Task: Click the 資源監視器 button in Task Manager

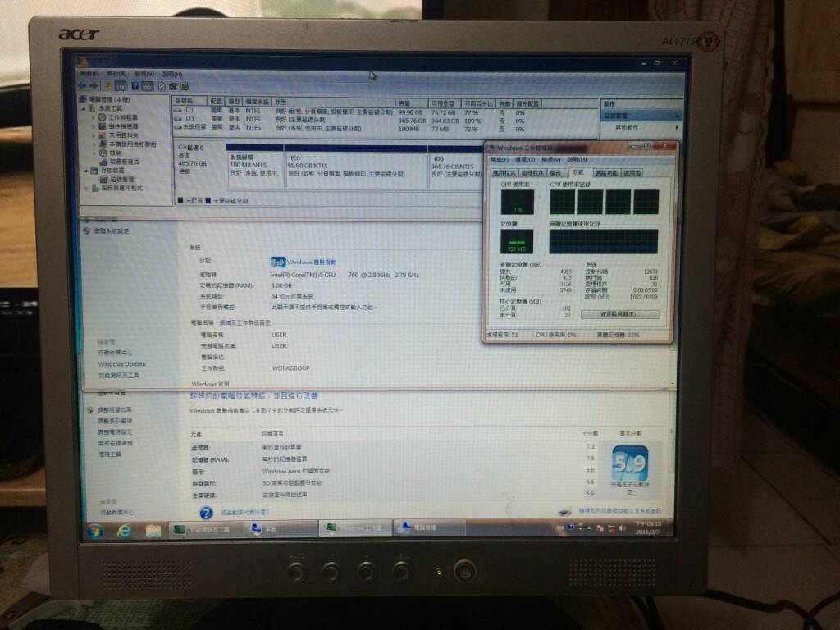Action: click(620, 314)
